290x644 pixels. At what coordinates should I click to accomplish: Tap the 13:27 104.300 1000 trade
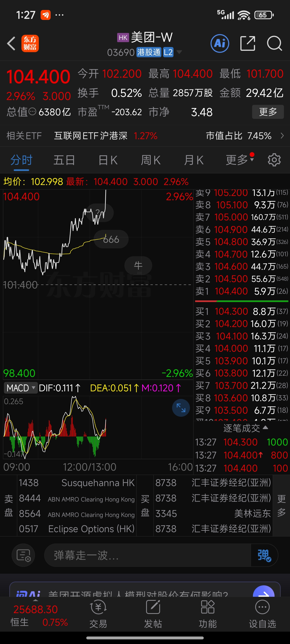click(242, 442)
